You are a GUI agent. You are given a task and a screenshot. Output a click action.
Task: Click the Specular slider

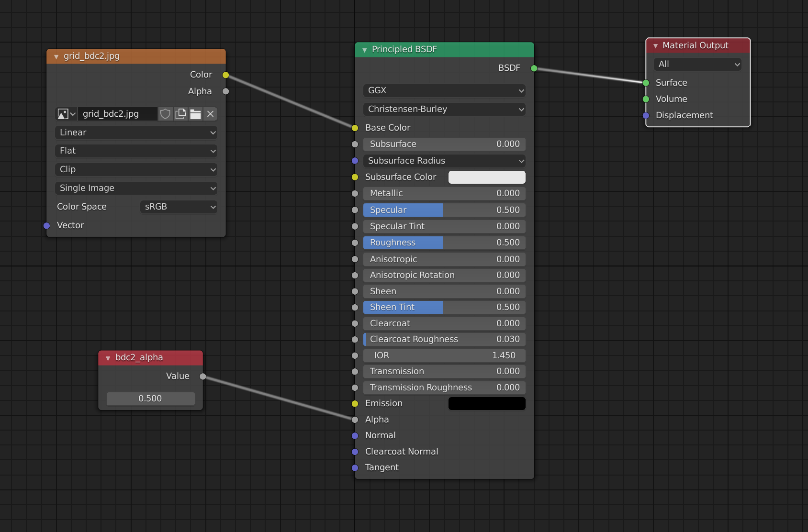click(444, 210)
